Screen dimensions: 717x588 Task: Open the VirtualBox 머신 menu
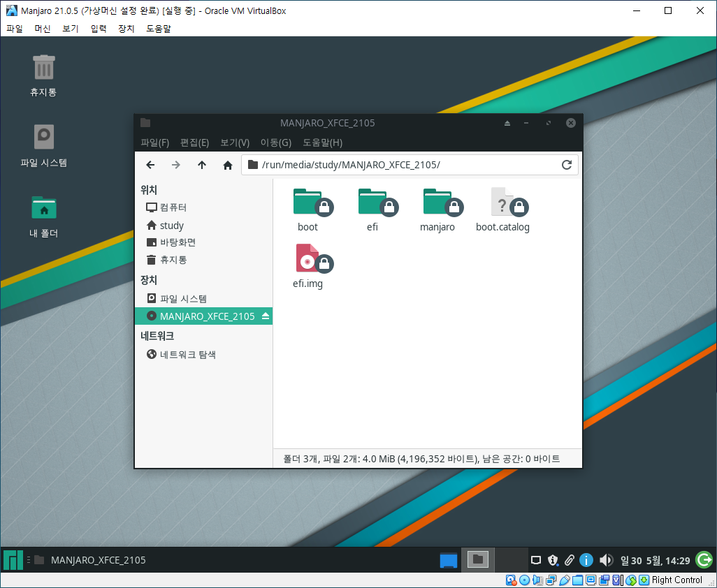pyautogui.click(x=43, y=29)
